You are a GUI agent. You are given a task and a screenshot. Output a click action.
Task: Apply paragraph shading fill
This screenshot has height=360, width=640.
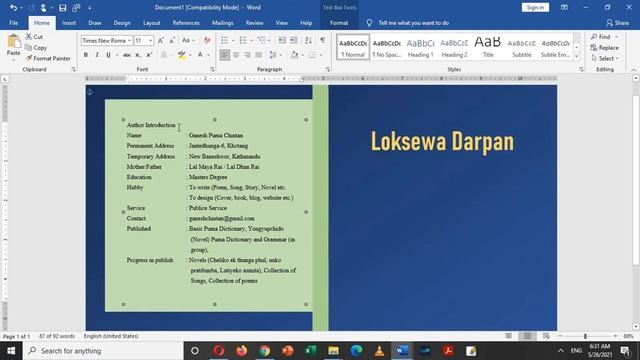click(x=294, y=55)
